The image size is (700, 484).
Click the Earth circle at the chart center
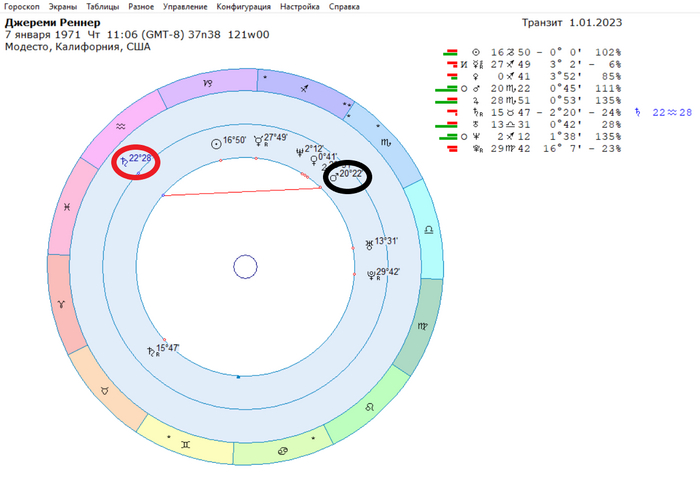[x=246, y=267]
